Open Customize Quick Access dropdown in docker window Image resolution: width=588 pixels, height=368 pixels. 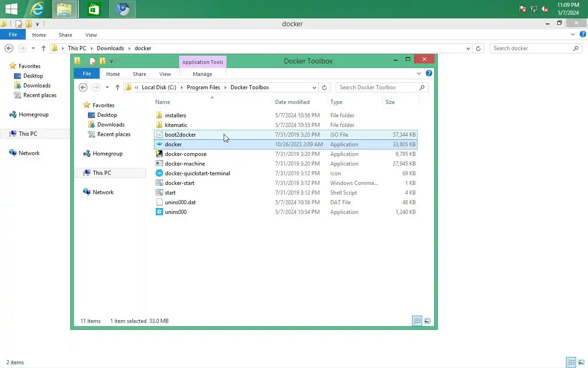37,24
